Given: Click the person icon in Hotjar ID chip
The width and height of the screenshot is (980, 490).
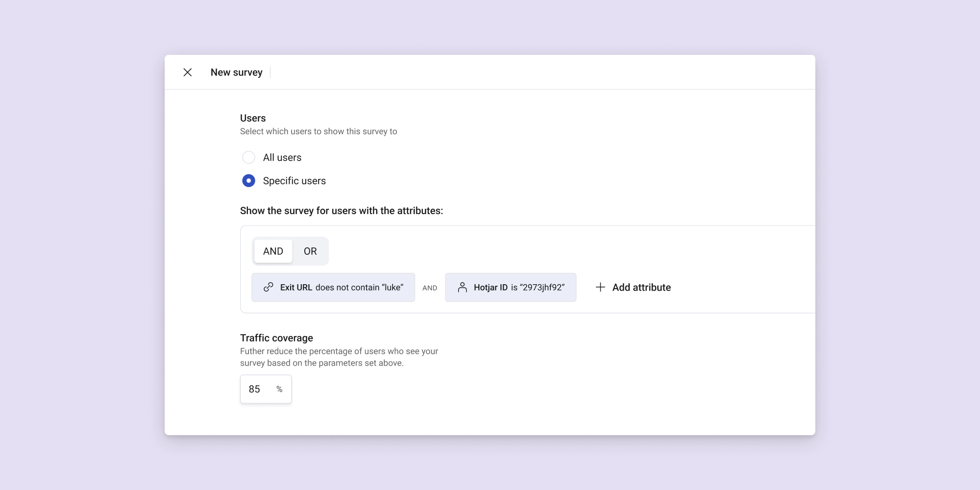Looking at the screenshot, I should point(462,287).
